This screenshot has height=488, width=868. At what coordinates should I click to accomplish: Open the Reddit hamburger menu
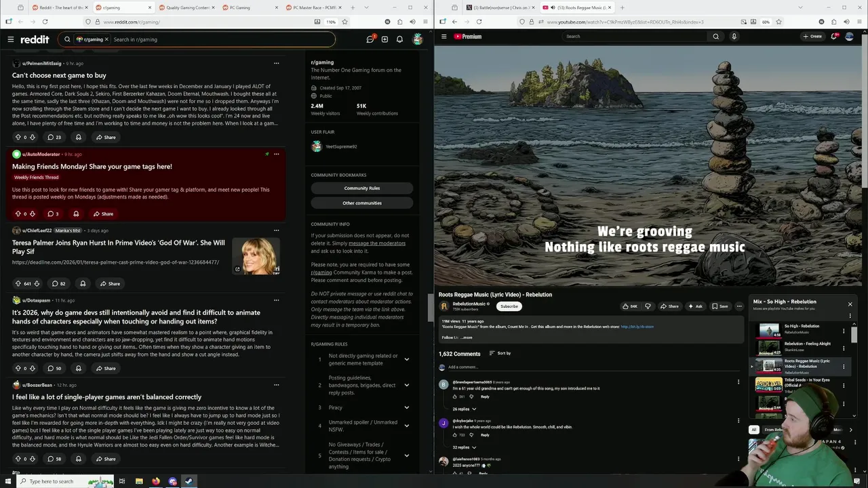point(11,39)
